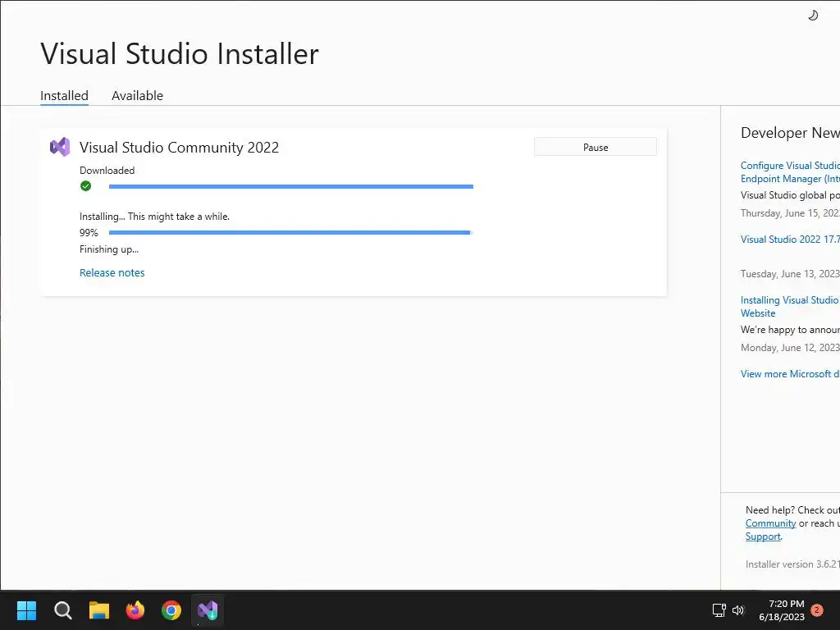Click the Monday, June 12 date
Screen dimensions: 840x630
[x=790, y=348]
